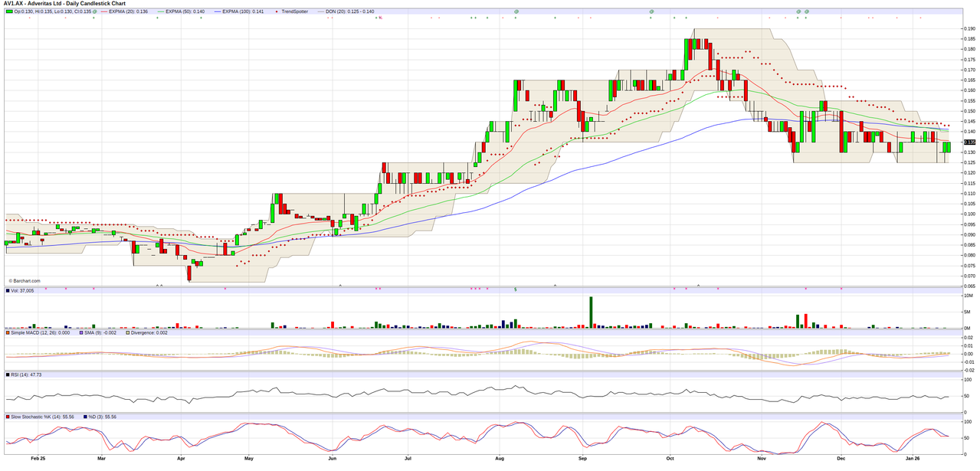Click the 0.165 price axis label
The image size is (980, 471).
[969, 80]
